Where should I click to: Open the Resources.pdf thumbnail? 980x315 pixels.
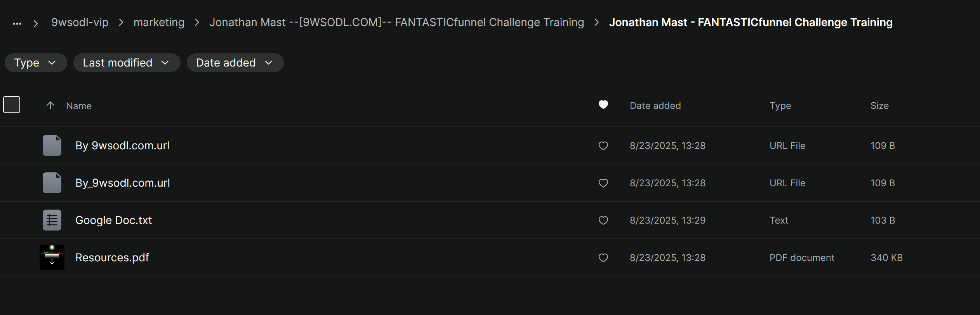tap(52, 257)
